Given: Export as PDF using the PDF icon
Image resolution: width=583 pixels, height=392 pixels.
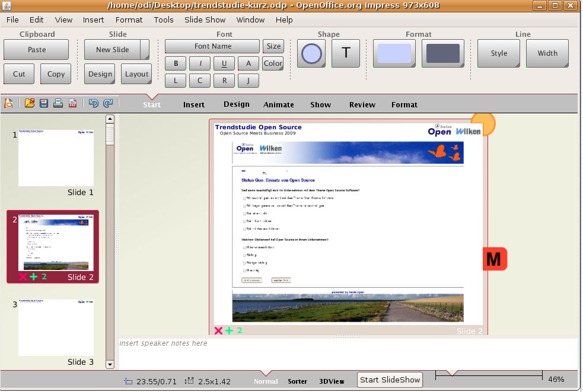Looking at the screenshot, I should tap(72, 103).
